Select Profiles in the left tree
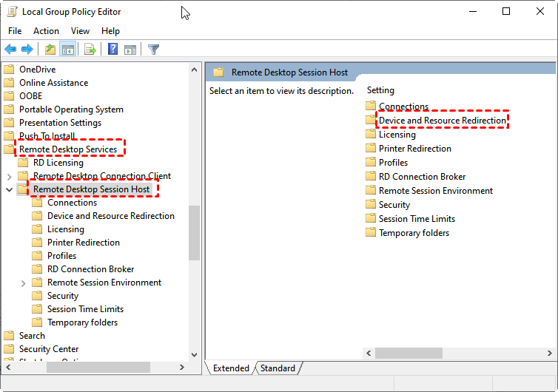 (x=61, y=256)
